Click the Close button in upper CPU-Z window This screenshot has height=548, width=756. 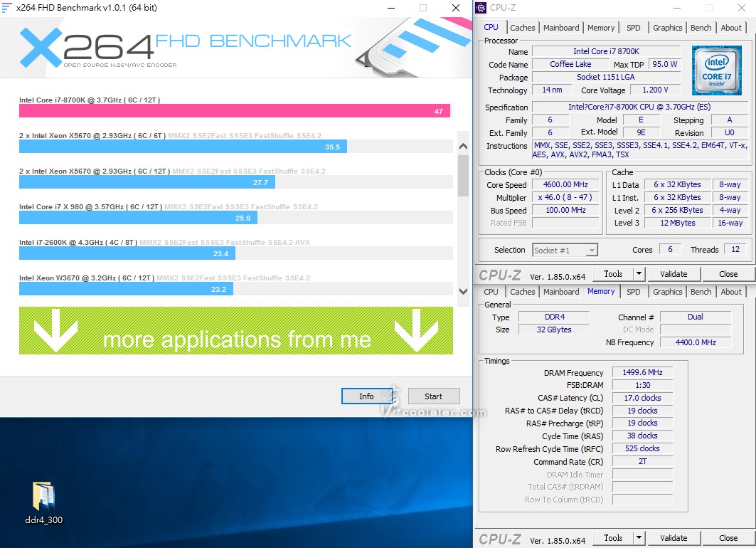tap(728, 274)
